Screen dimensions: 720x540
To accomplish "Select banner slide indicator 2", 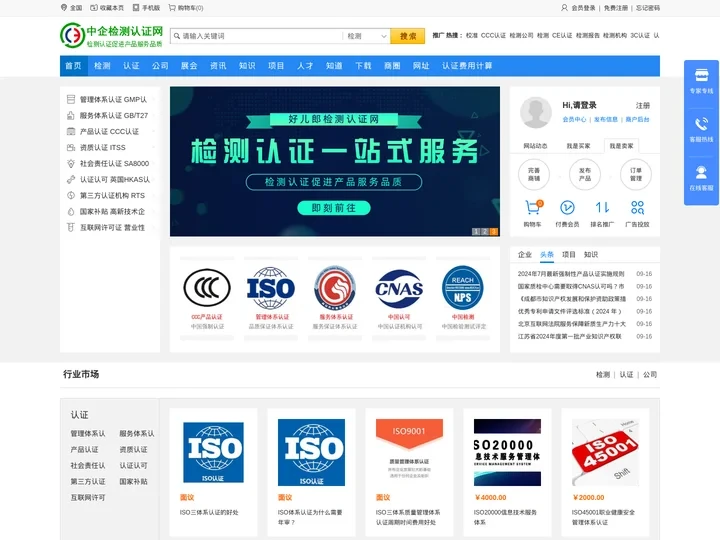I will (x=485, y=231).
